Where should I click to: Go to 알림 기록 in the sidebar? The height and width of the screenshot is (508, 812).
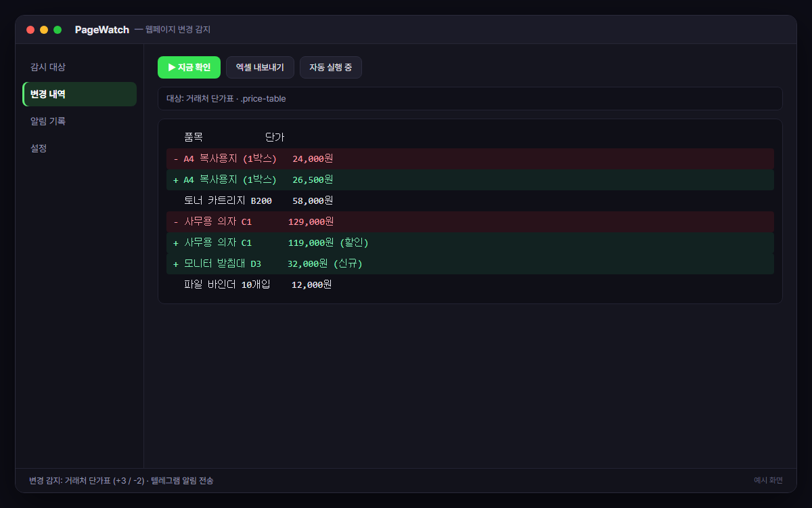click(80, 121)
